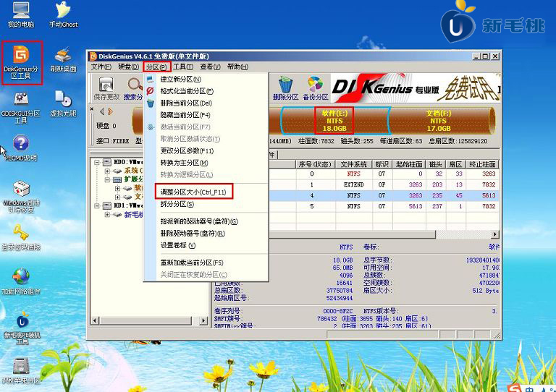This screenshot has width=556, height=392.
Task: Select partition row number 5 in table
Action: 312,206
